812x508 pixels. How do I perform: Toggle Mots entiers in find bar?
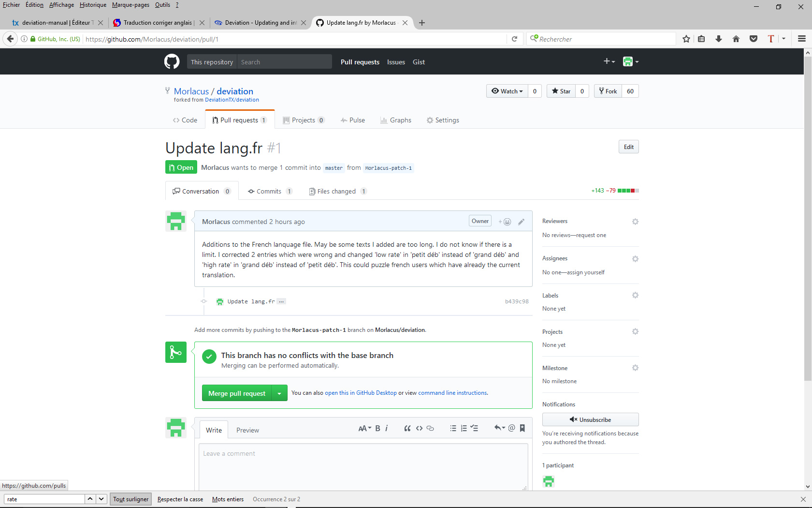tap(228, 499)
